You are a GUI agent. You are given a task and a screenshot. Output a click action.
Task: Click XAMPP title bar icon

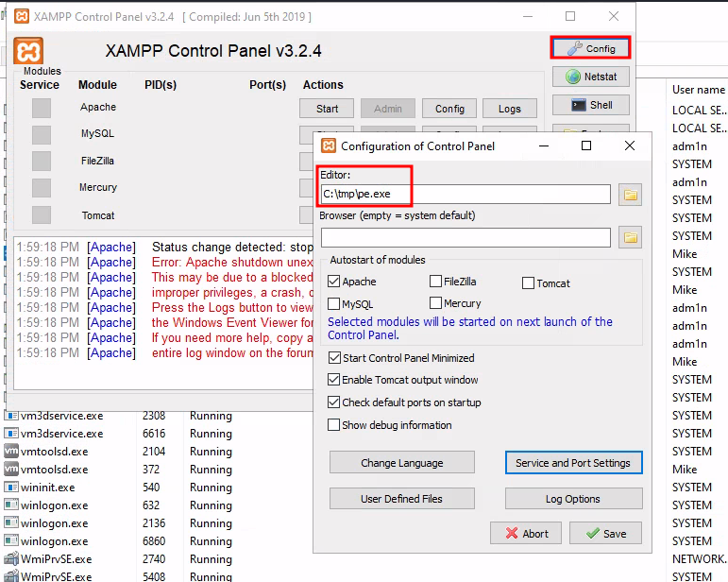22,16
